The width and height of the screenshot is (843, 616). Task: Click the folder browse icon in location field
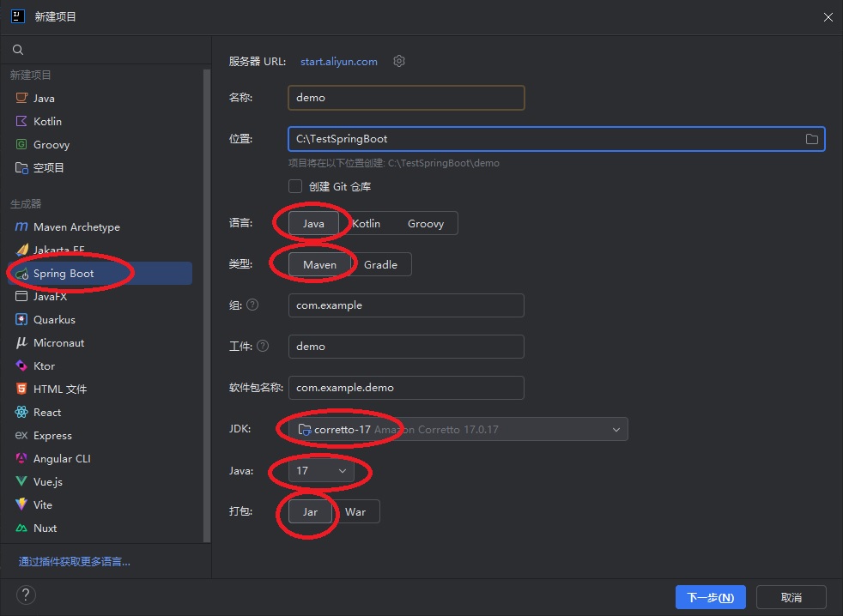(811, 139)
